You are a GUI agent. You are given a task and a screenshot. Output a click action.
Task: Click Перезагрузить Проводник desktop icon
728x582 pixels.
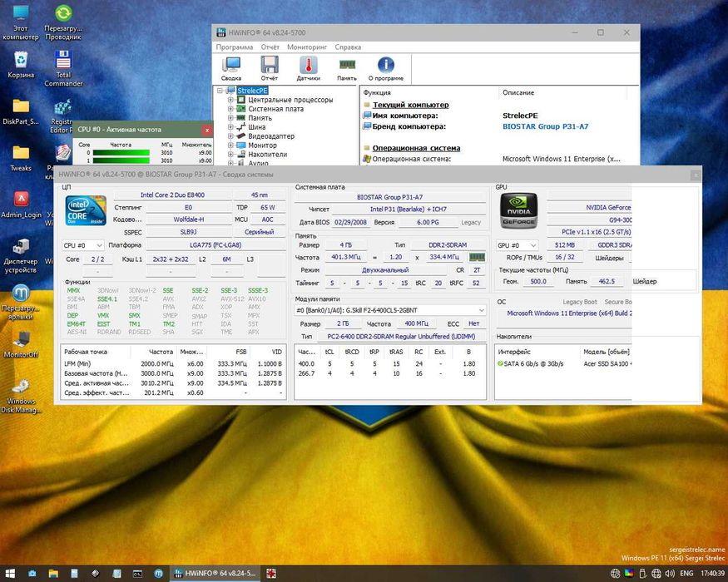click(63, 22)
